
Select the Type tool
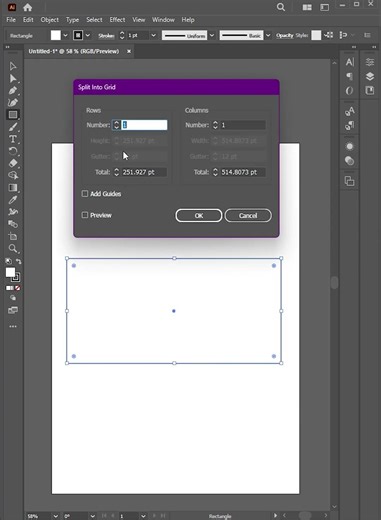tap(13, 139)
